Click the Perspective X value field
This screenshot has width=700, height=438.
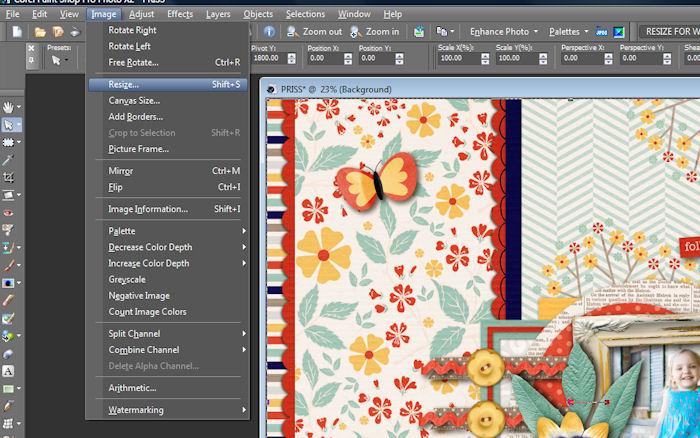[x=582, y=58]
